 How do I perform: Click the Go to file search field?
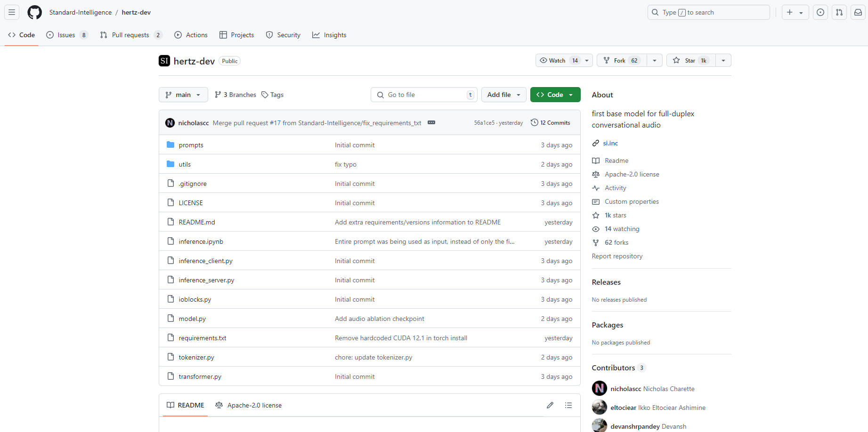pyautogui.click(x=424, y=95)
